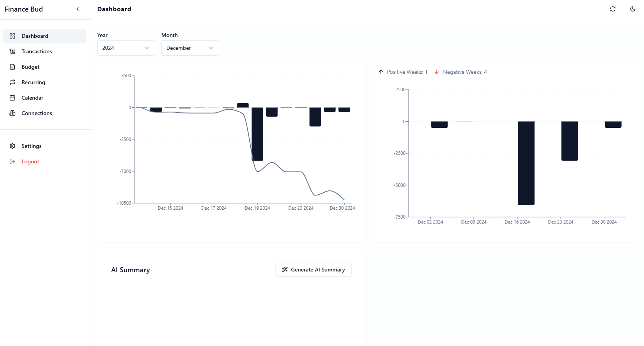
Task: Collapse the sidebar with chevron arrow
Action: pyautogui.click(x=78, y=9)
